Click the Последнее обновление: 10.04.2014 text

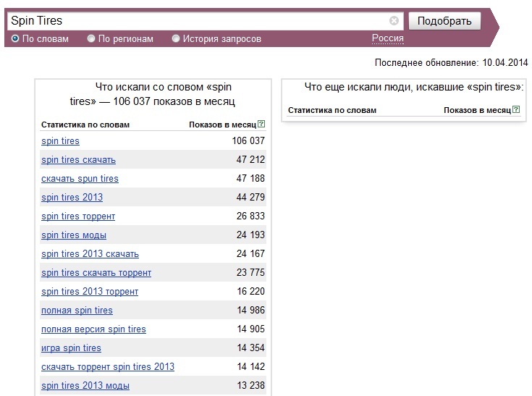(x=451, y=63)
